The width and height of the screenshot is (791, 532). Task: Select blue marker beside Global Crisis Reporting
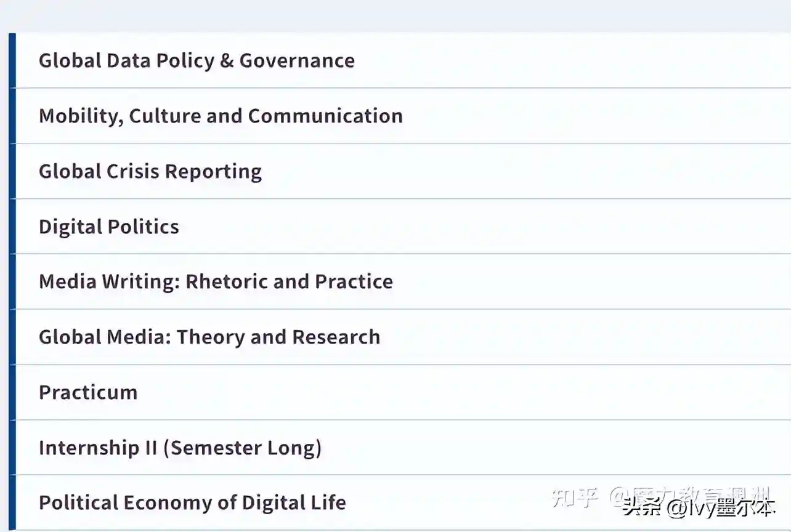click(12, 171)
